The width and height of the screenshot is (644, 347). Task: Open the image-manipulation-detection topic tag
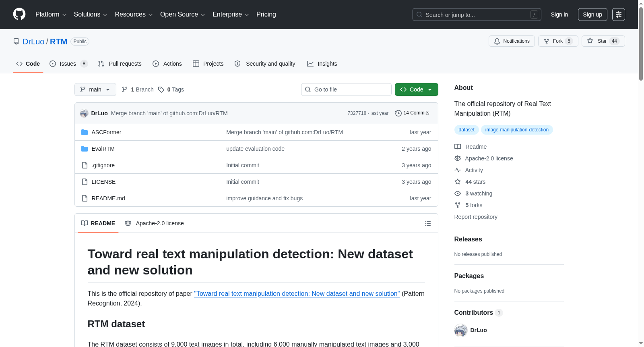click(x=517, y=130)
